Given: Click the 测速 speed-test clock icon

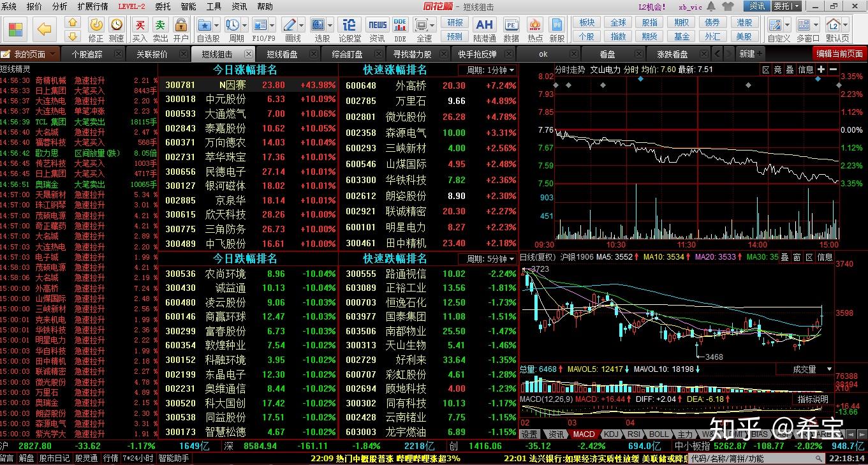Looking at the screenshot, I should 117,27.
